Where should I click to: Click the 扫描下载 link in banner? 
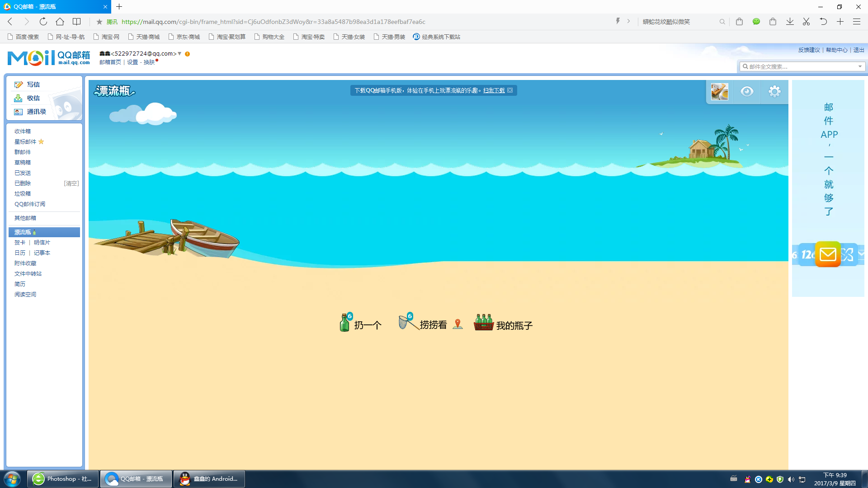(494, 90)
